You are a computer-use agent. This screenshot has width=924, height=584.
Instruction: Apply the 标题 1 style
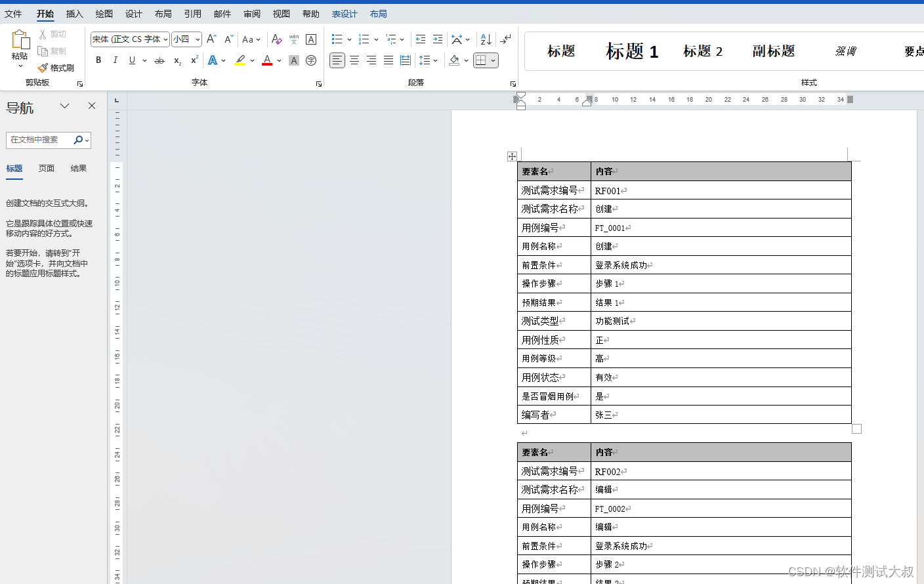(632, 51)
